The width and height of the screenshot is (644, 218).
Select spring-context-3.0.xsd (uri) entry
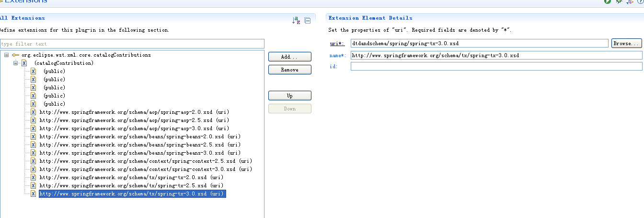coord(146,169)
